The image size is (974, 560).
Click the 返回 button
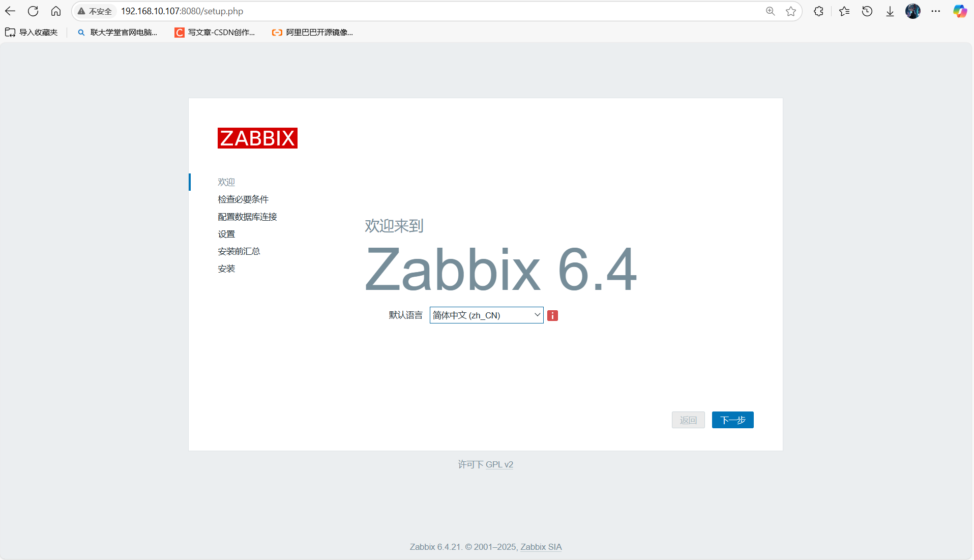[688, 420]
